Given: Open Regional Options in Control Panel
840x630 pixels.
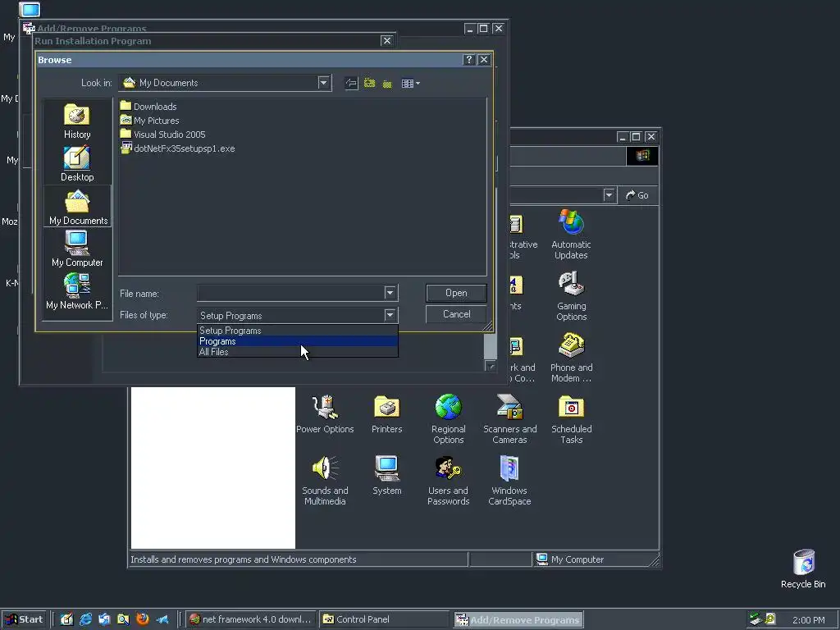Looking at the screenshot, I should pos(449,419).
